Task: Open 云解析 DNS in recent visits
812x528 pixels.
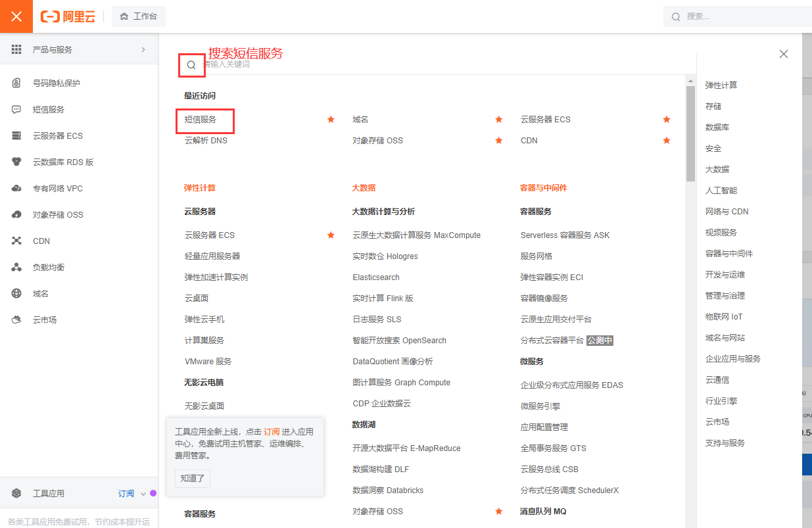Action: coord(206,141)
